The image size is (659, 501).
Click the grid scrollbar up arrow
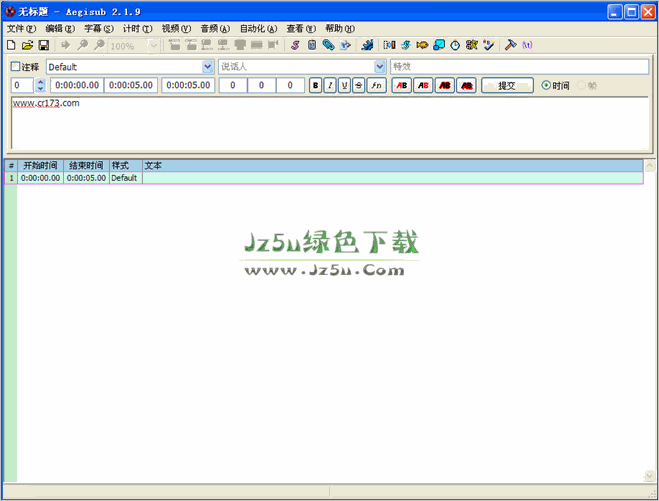(649, 165)
